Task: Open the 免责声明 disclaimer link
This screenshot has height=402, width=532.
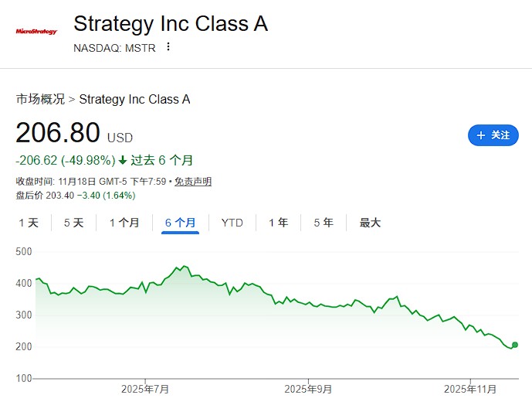Action: pos(192,182)
